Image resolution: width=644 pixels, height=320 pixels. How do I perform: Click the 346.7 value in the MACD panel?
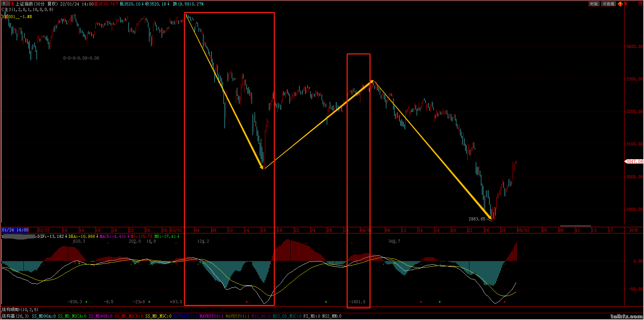click(394, 241)
